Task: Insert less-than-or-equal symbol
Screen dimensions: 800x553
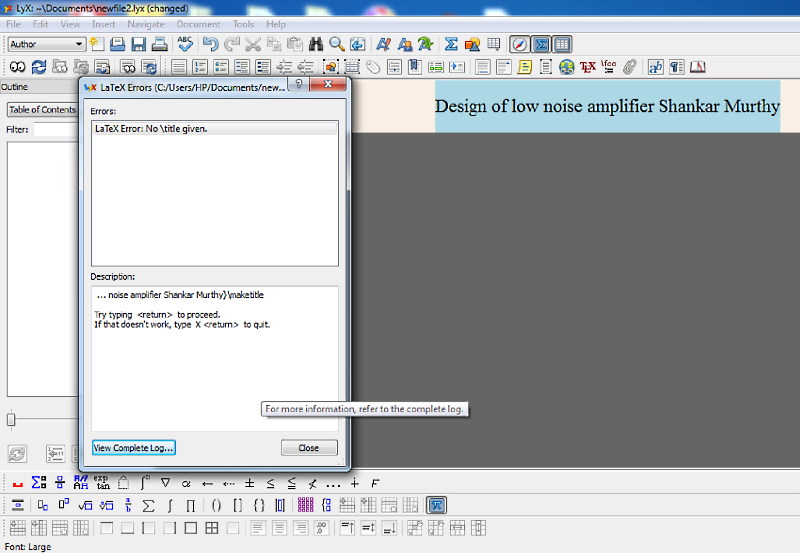Action: [270, 483]
